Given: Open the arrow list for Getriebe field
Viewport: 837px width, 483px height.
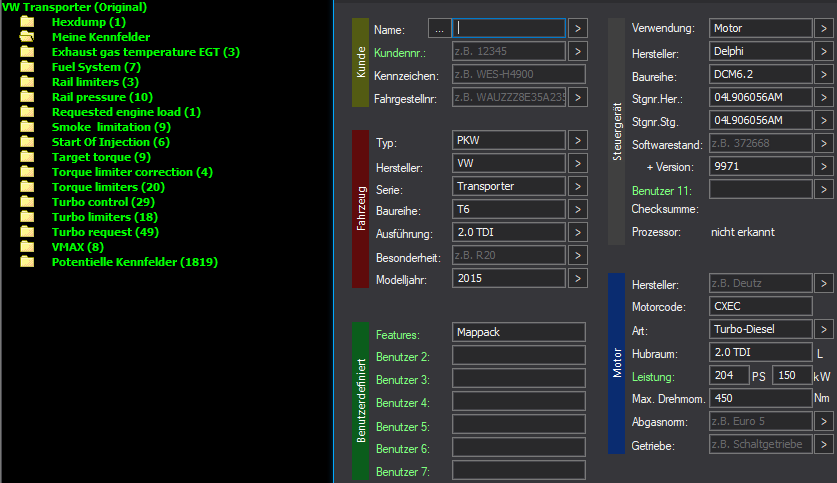Looking at the screenshot, I should tap(824, 444).
